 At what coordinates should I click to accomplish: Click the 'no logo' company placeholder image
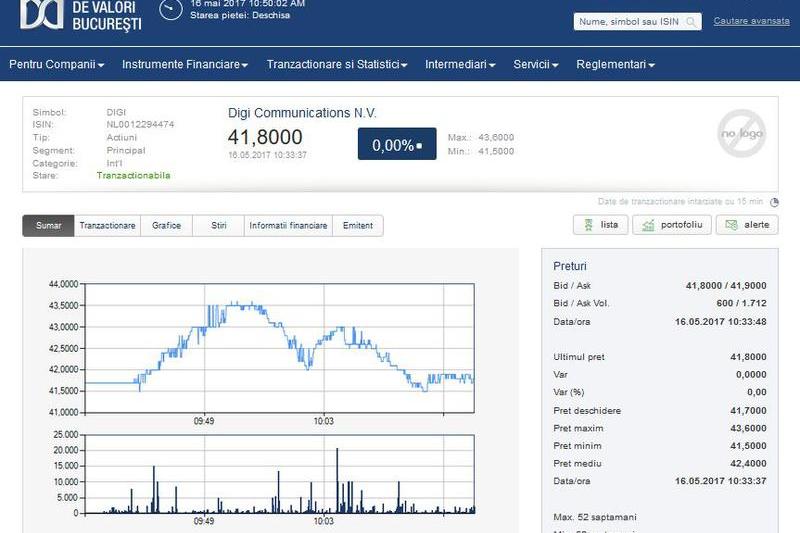[741, 134]
